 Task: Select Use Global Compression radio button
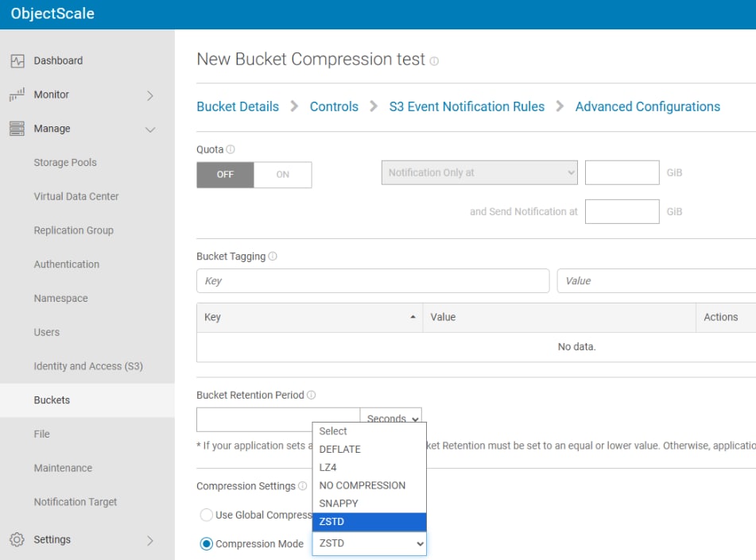point(207,515)
